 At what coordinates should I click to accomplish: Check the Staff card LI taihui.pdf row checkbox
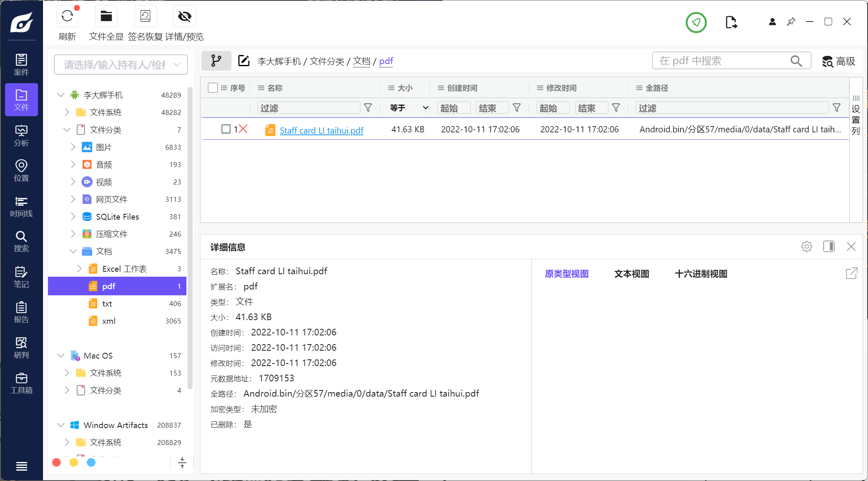pyautogui.click(x=226, y=129)
